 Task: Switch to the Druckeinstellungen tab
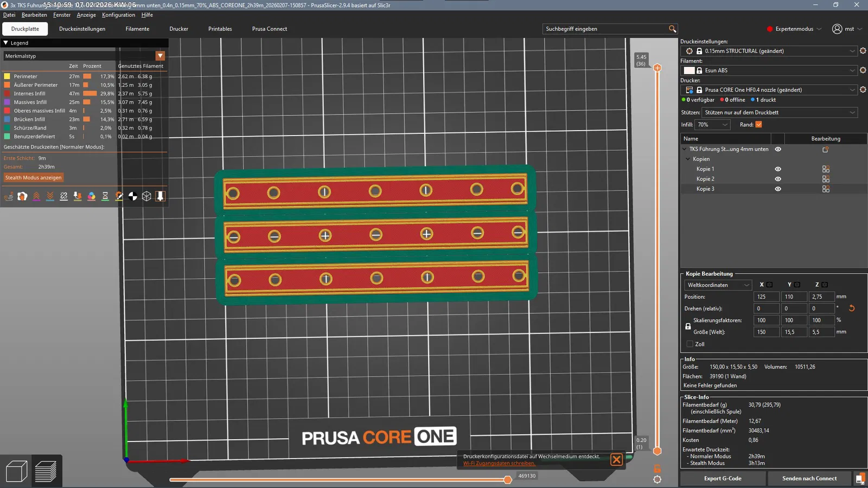(82, 29)
